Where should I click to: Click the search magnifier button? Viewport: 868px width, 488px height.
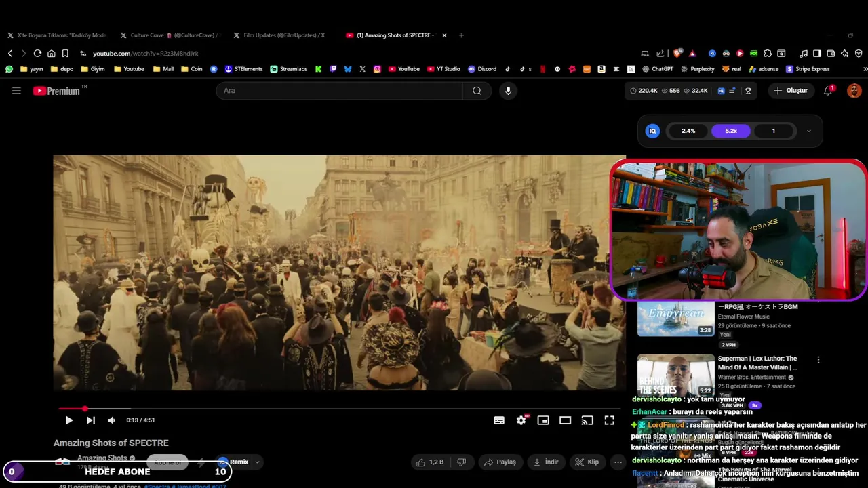477,90
